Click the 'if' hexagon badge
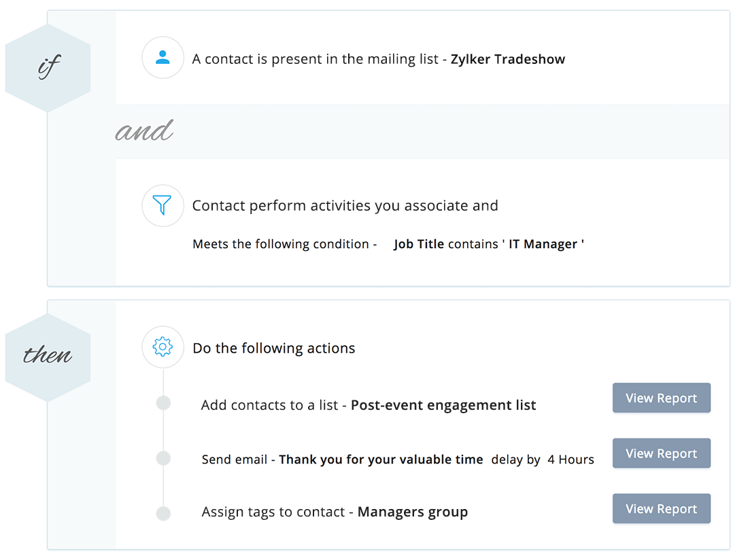 coord(48,68)
